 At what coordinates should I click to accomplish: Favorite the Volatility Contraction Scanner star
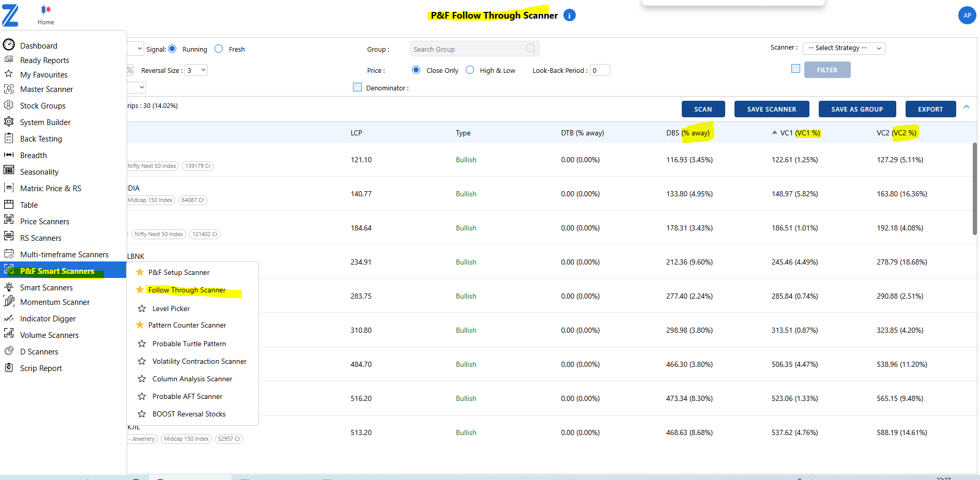pos(142,361)
